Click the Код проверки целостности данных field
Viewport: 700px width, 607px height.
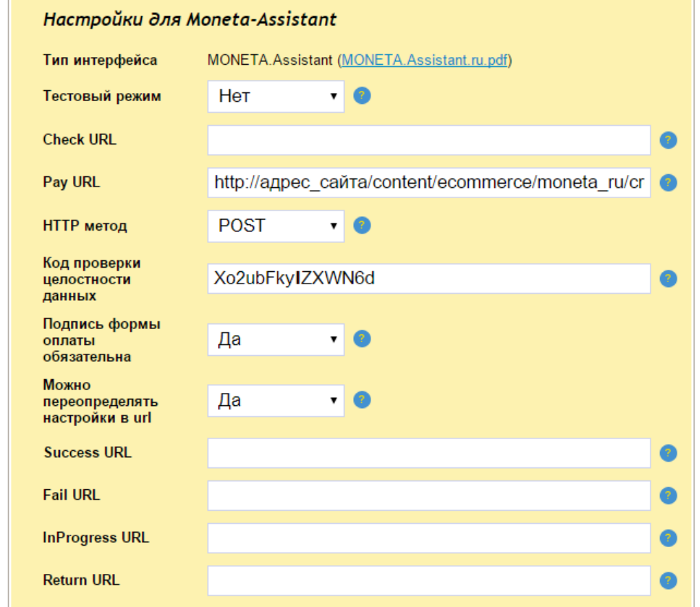(429, 279)
